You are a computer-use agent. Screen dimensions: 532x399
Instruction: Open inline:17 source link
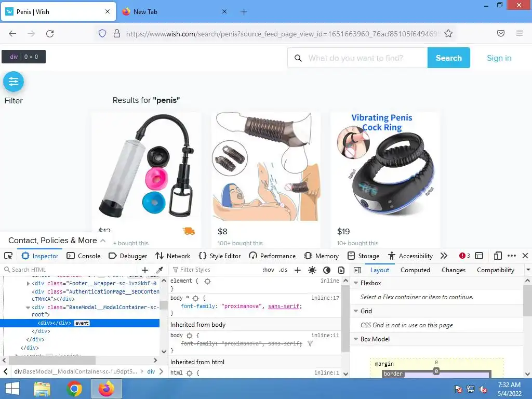pos(325,298)
